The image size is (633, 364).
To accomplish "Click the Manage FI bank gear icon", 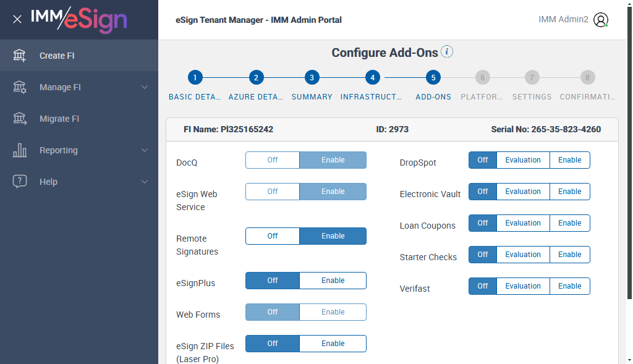I will [x=19, y=87].
